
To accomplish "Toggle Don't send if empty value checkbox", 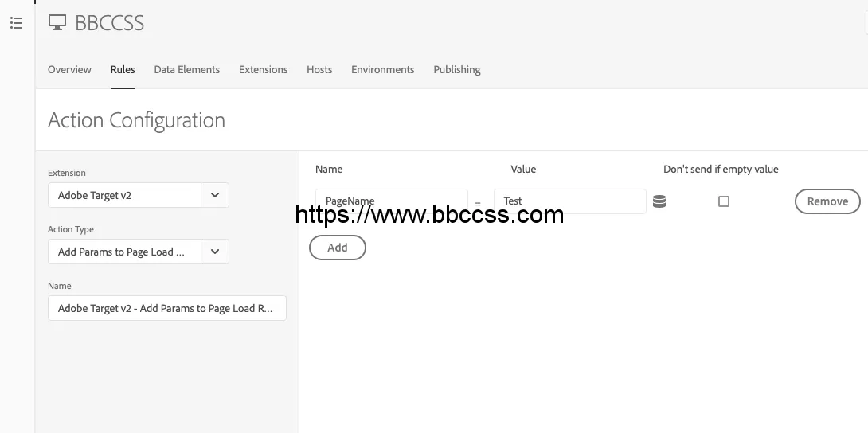I will pos(724,201).
